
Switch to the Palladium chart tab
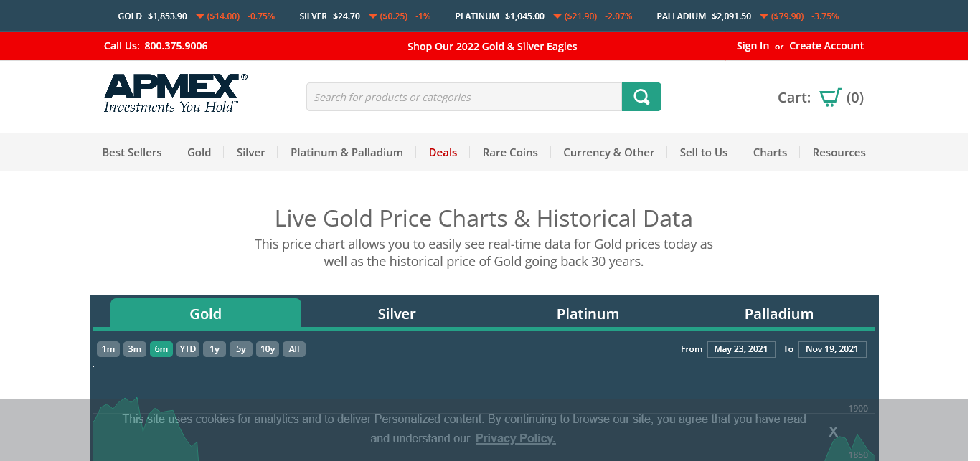tap(778, 314)
